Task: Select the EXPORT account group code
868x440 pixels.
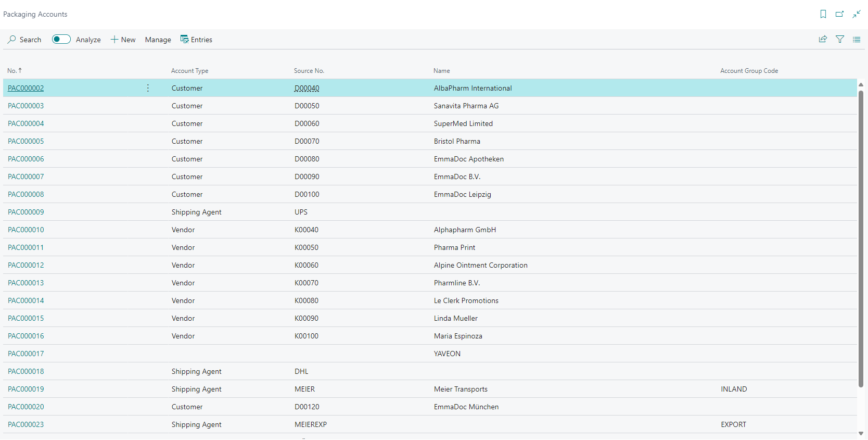Action: coord(734,424)
